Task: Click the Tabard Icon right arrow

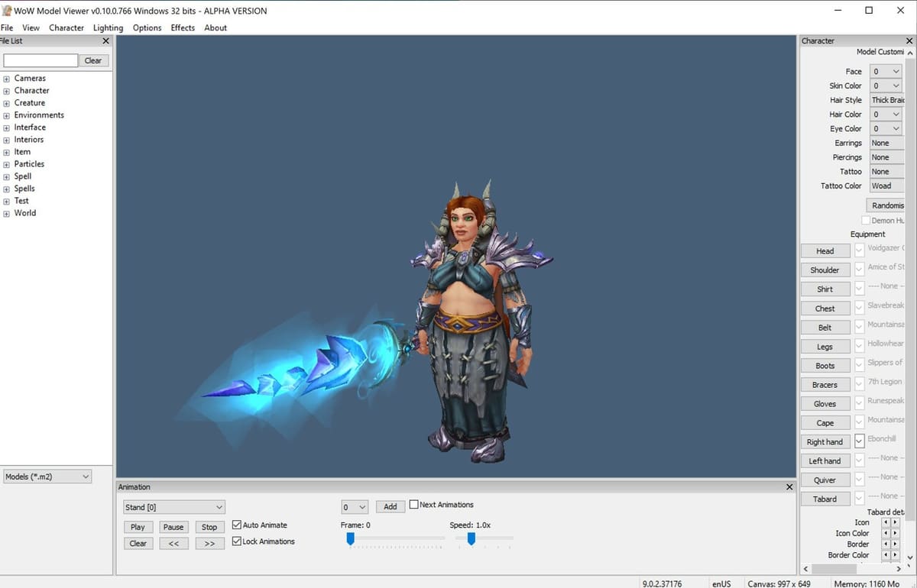Action: pyautogui.click(x=895, y=522)
